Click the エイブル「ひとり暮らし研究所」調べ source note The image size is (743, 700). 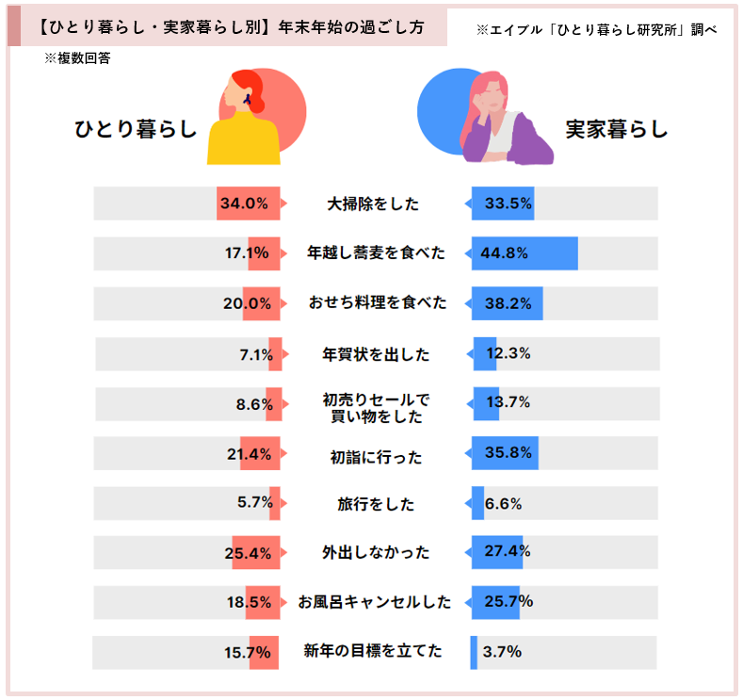pos(596,30)
